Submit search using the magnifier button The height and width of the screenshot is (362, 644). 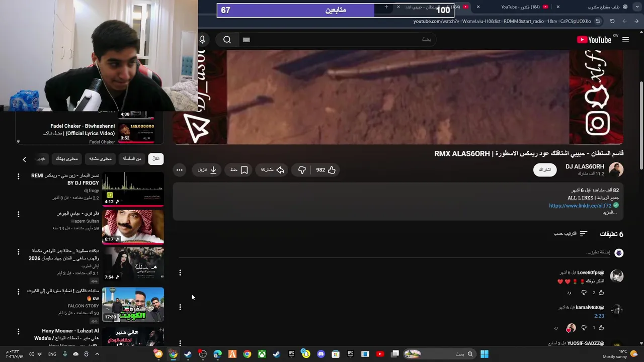[227, 40]
